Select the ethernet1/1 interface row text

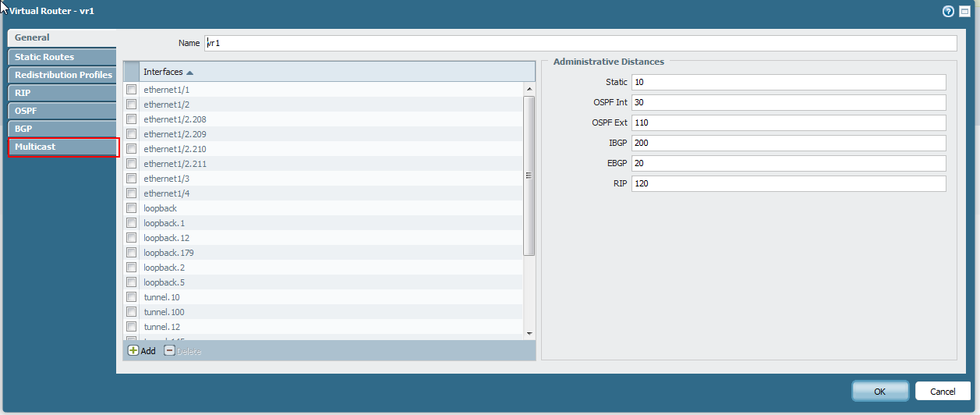click(x=166, y=90)
